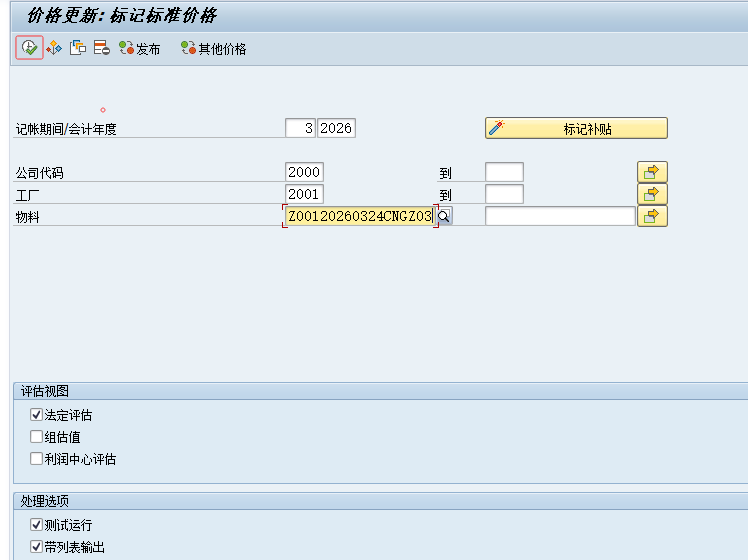Uncheck the 法定评估 checkbox

point(37,415)
